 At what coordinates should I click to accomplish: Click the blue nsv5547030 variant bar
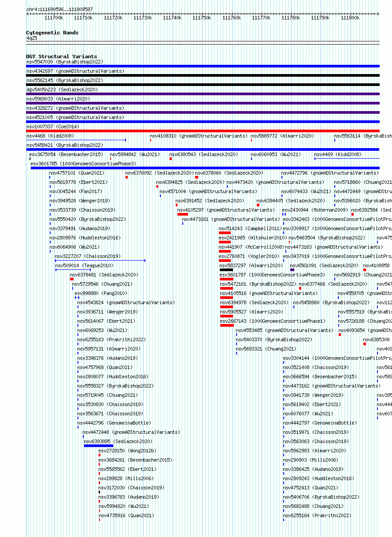(x=203, y=66)
